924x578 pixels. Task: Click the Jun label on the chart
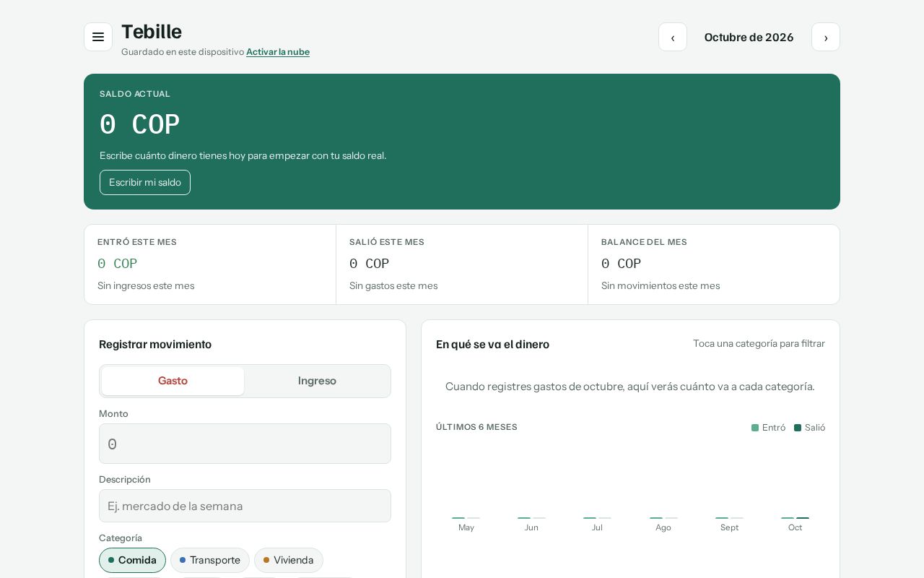531,527
